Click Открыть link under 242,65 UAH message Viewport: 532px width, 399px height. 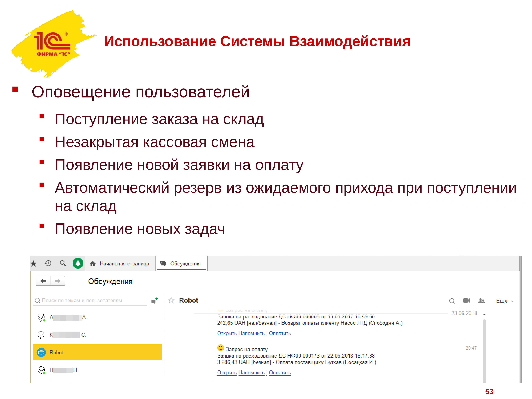coord(227,333)
